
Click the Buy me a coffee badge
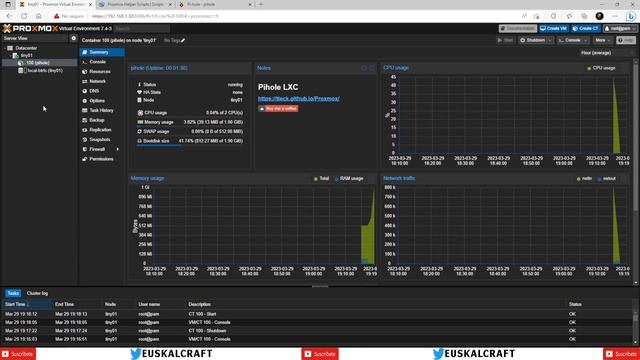278,109
